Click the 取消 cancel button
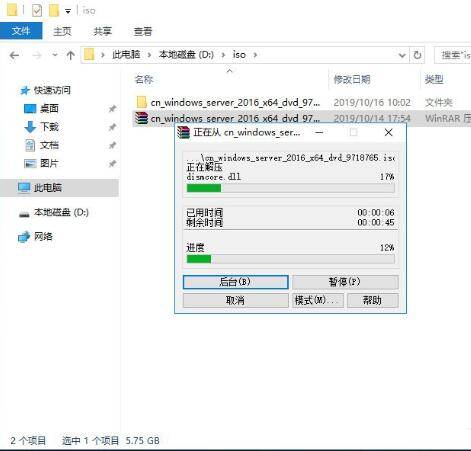This screenshot has width=471, height=451. tap(235, 300)
